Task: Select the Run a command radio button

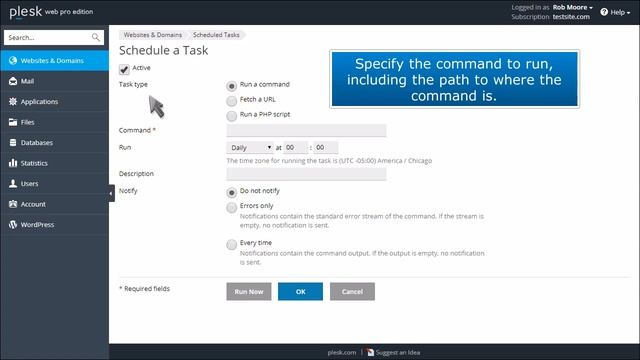Action: [x=231, y=86]
